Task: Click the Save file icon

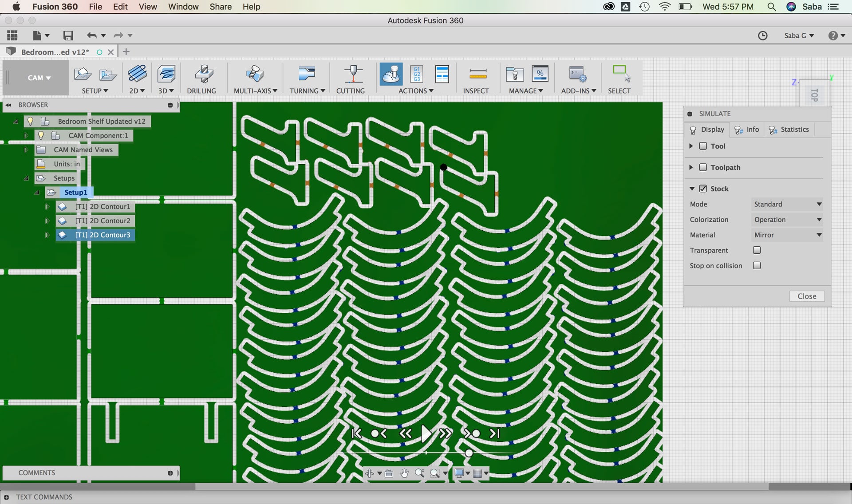Action: pos(68,35)
